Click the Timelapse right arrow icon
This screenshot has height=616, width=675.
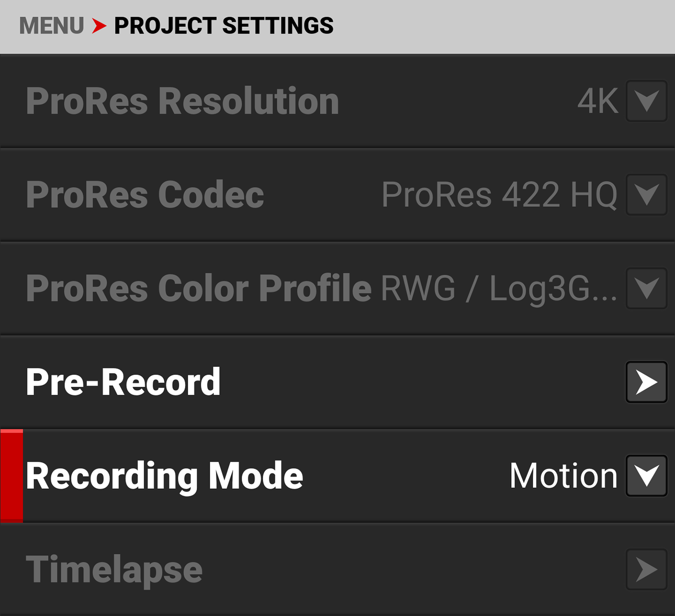[x=647, y=569]
